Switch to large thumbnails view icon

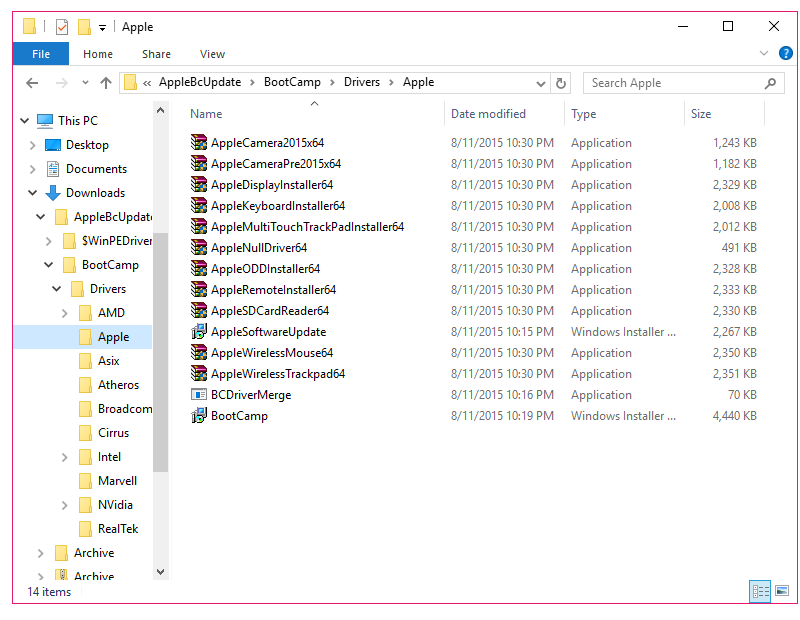(x=782, y=591)
